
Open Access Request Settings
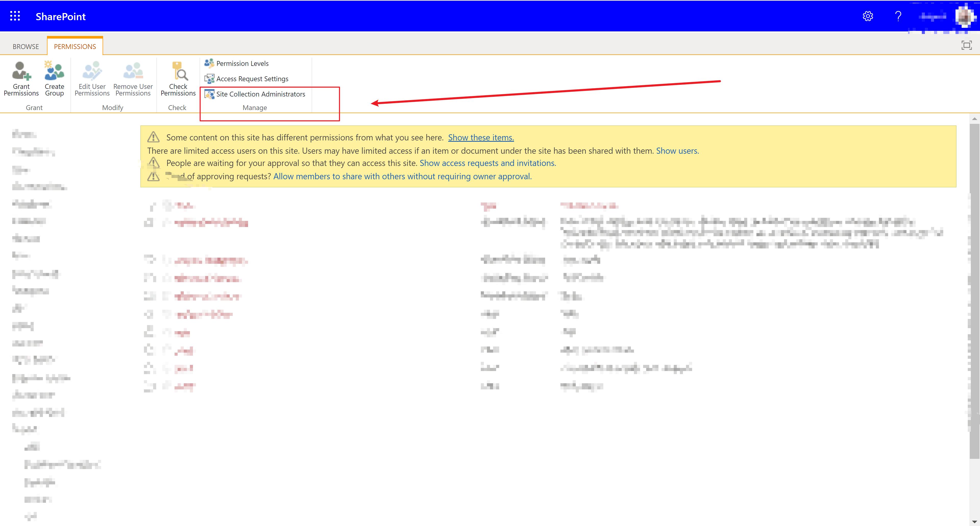point(247,79)
